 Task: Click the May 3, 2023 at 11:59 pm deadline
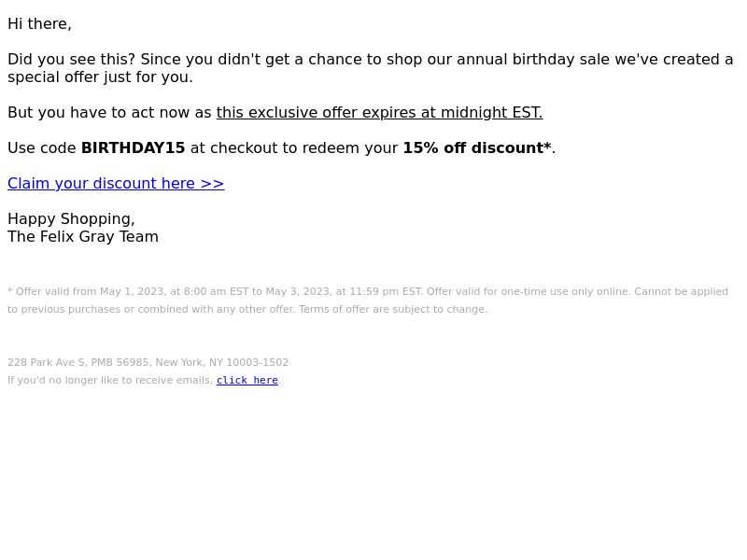tap(343, 291)
